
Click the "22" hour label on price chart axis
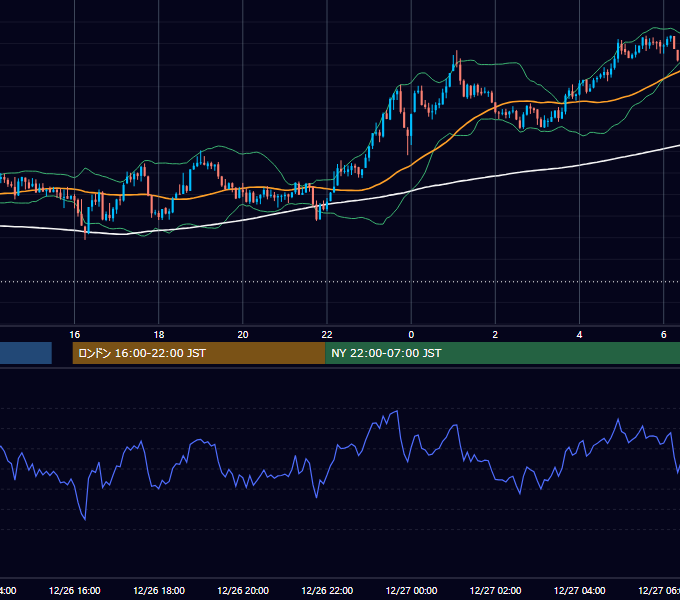tap(327, 335)
